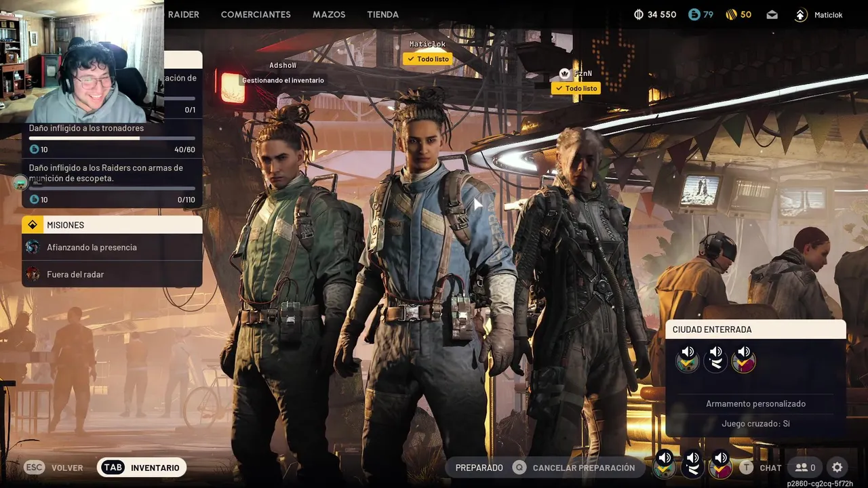Click the blue token icon beside 79

[693, 14]
